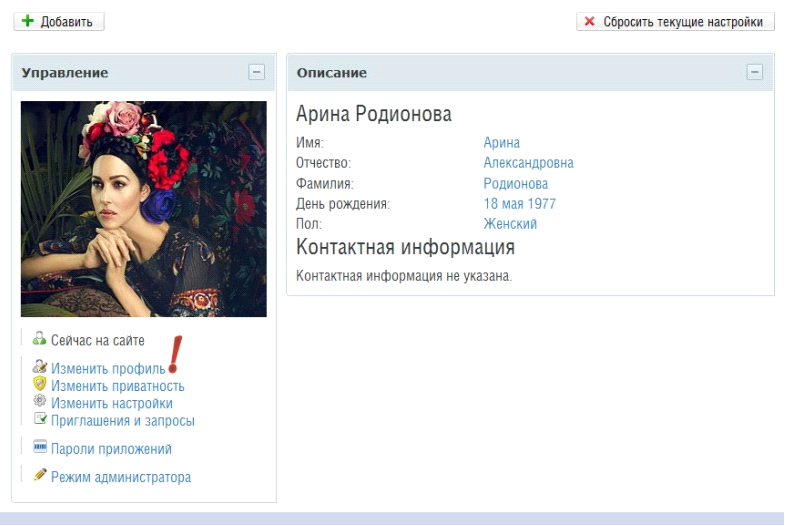
Task: Click the icon beside Пароли приложений
Action: [x=41, y=448]
